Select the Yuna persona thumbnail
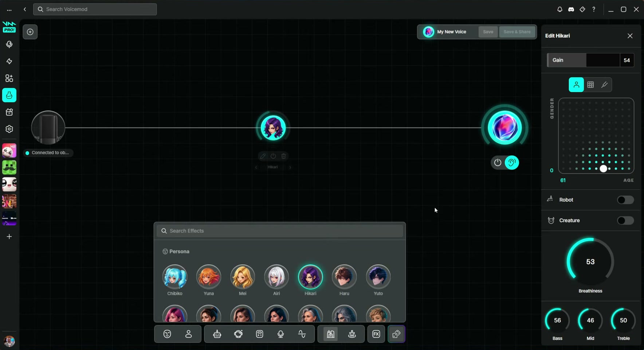644x350 pixels. pos(209,277)
